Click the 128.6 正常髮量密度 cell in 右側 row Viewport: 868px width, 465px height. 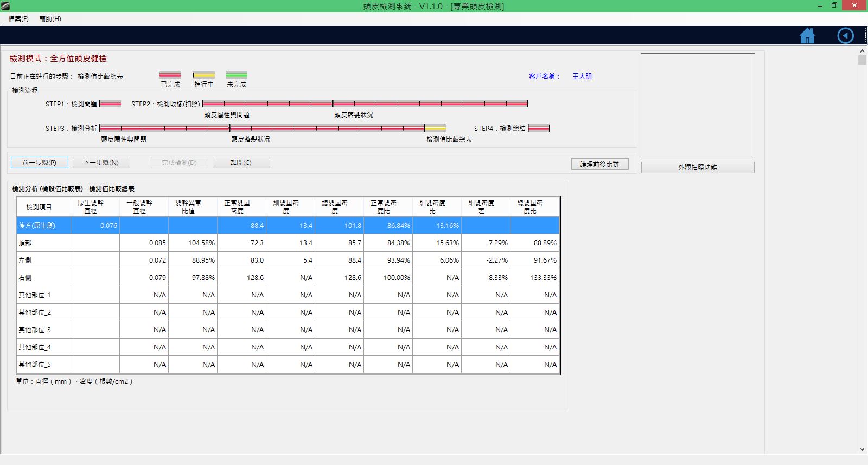(241, 278)
